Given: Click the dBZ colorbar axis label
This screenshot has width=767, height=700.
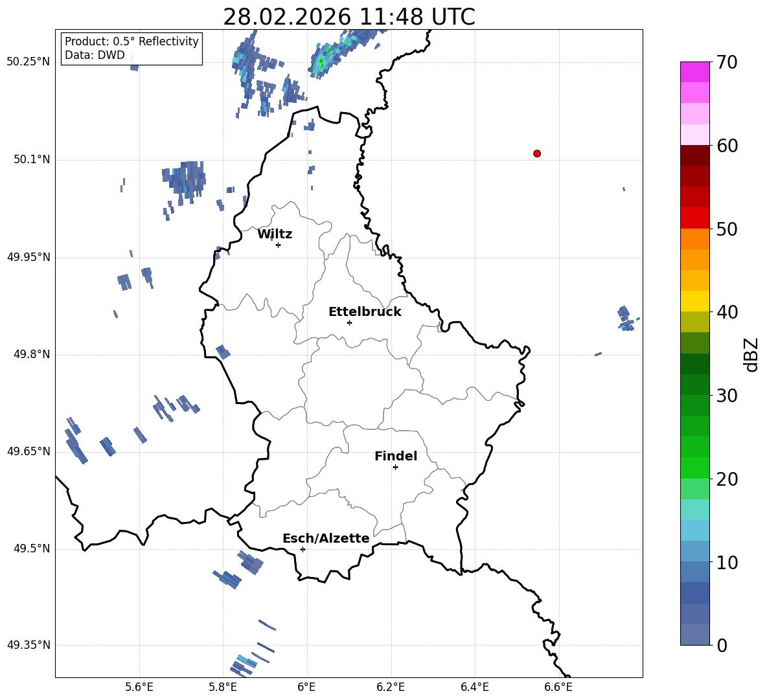Looking at the screenshot, I should 752,354.
